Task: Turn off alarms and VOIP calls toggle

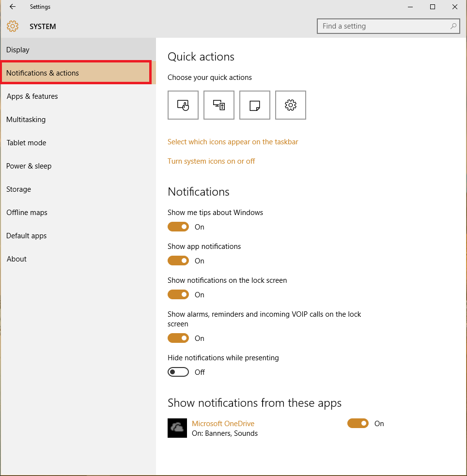Action: click(178, 338)
